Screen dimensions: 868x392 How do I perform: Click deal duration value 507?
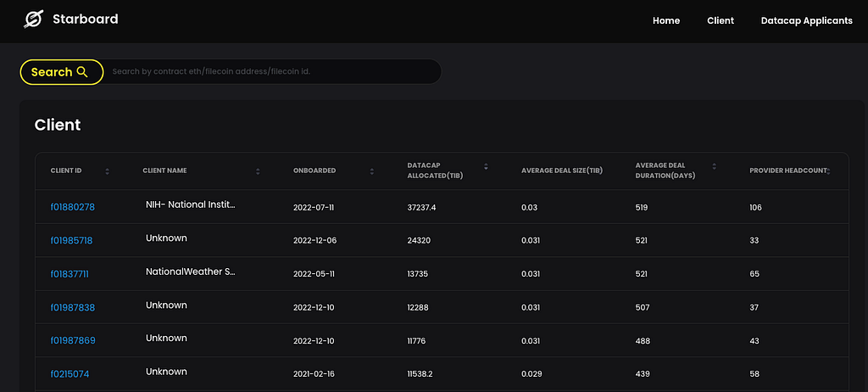(x=643, y=308)
